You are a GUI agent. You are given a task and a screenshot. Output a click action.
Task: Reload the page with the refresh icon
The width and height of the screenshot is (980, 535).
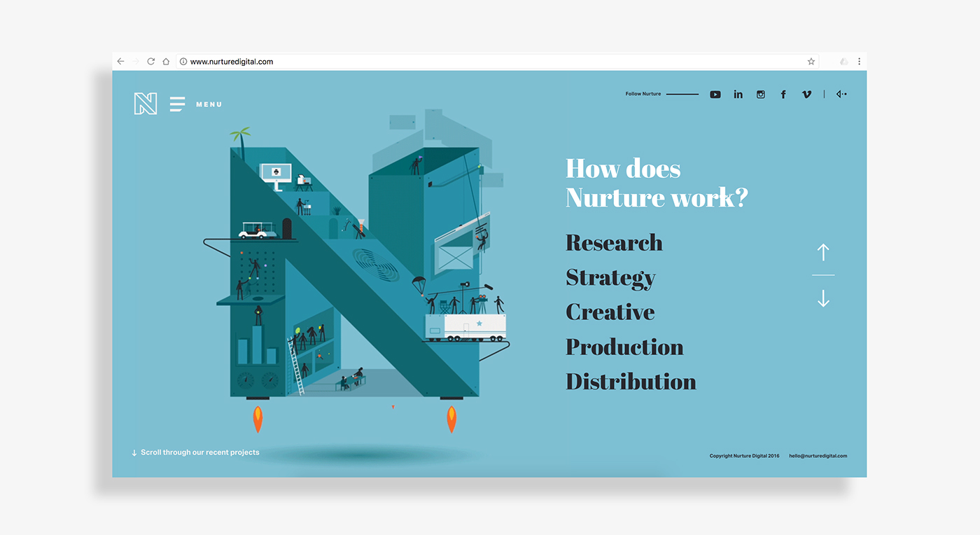pyautogui.click(x=150, y=62)
